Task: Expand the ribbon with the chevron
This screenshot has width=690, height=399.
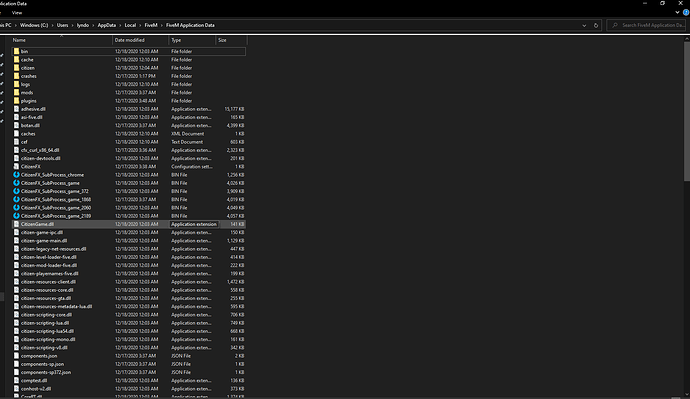Action: [x=677, y=12]
